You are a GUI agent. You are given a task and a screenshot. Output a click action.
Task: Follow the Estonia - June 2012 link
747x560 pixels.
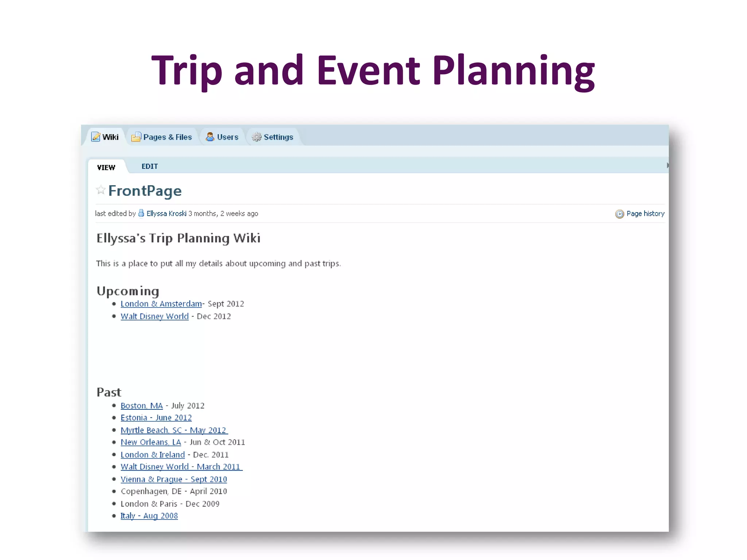156,417
